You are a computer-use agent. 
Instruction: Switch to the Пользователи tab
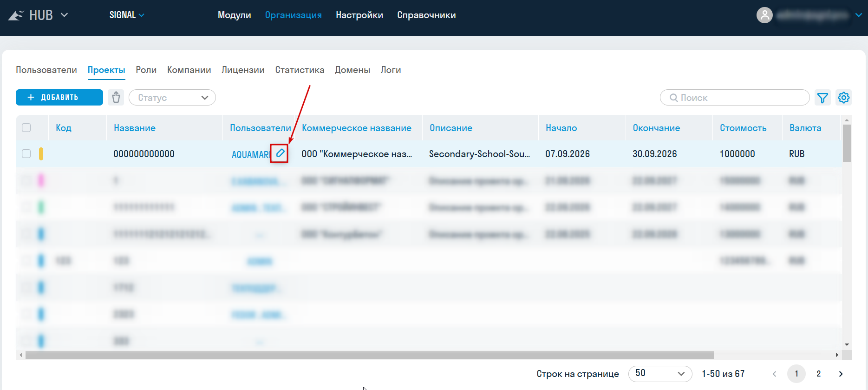(x=46, y=70)
